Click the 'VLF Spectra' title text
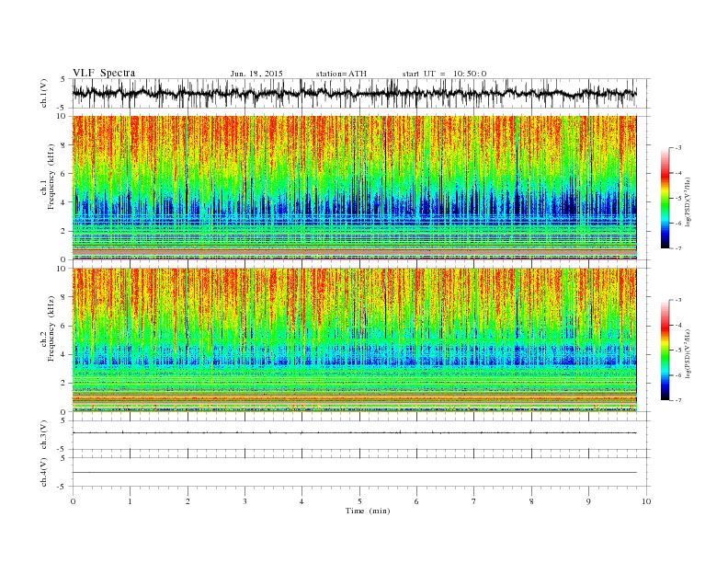The image size is (728, 563). point(104,73)
